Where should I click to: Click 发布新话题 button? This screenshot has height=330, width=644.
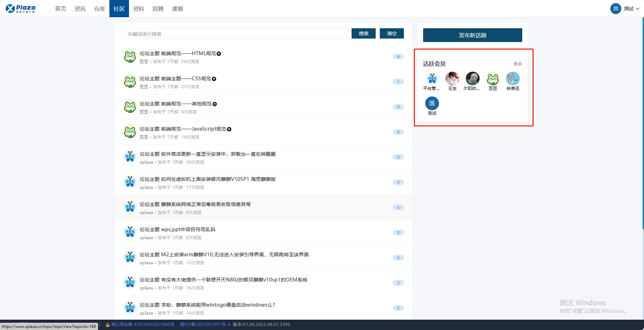click(x=472, y=35)
